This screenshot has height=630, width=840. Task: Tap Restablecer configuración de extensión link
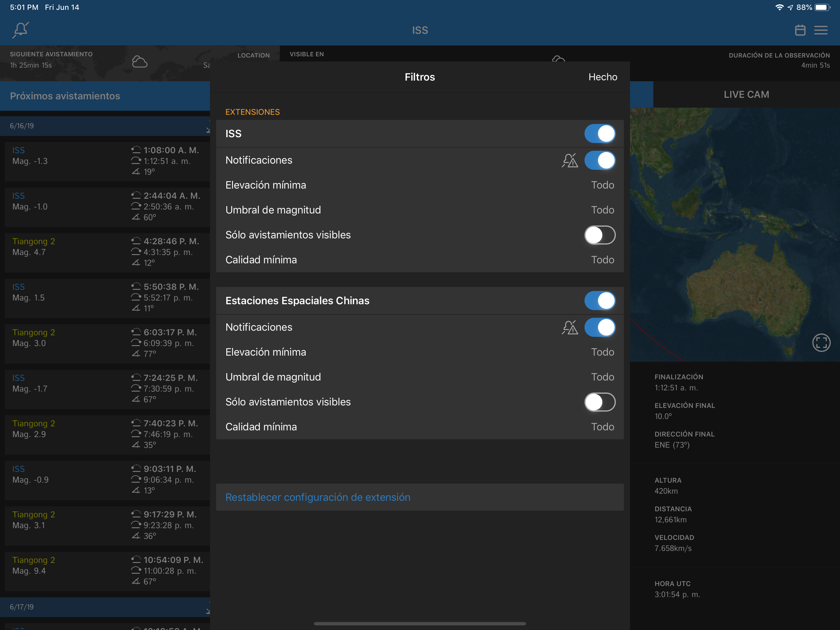[x=318, y=497]
